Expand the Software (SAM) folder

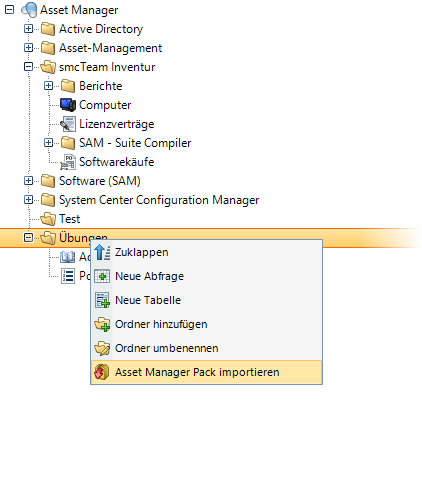[x=28, y=181]
